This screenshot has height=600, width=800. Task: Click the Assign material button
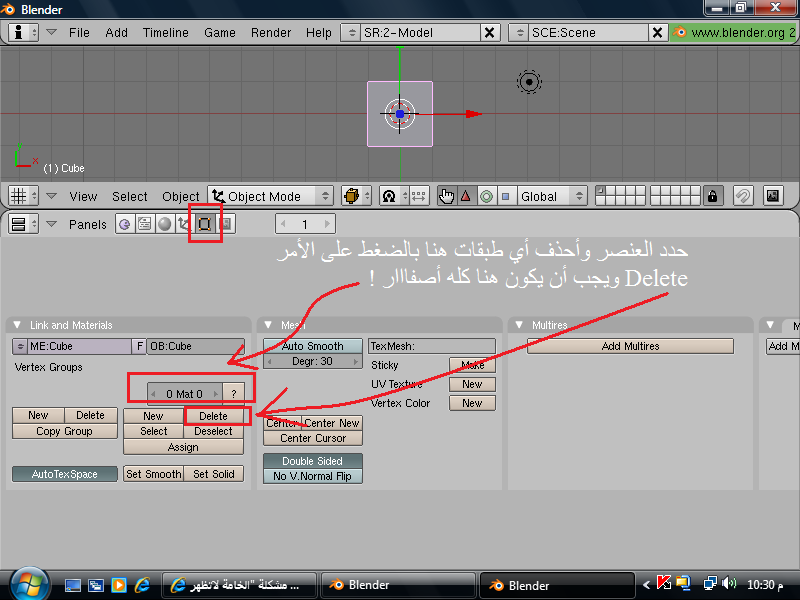pyautogui.click(x=183, y=447)
